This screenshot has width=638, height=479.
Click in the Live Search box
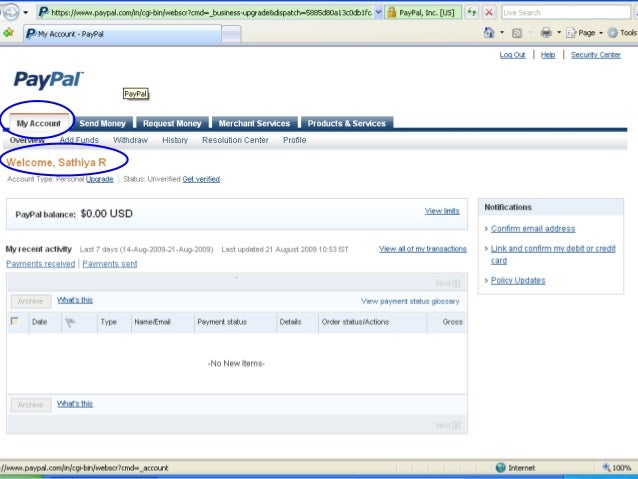point(566,13)
